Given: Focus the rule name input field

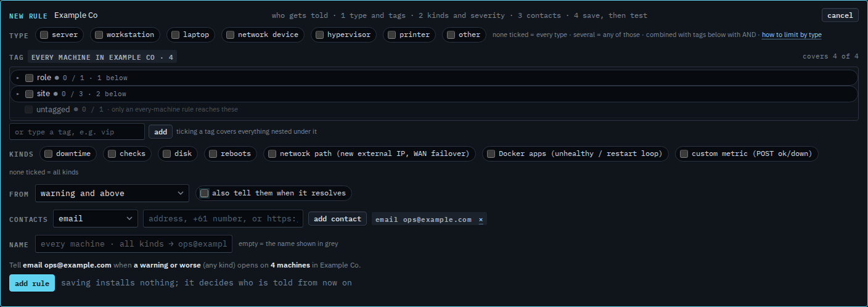Looking at the screenshot, I should [x=134, y=244].
